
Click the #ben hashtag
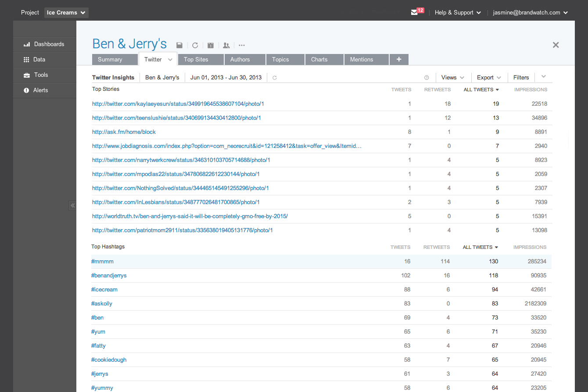click(97, 318)
